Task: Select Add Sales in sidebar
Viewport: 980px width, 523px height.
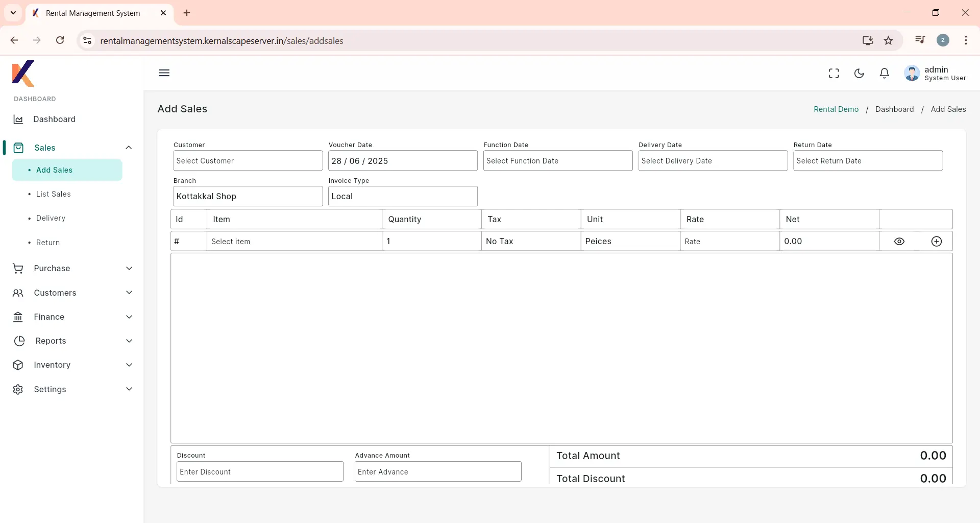Action: point(67,170)
